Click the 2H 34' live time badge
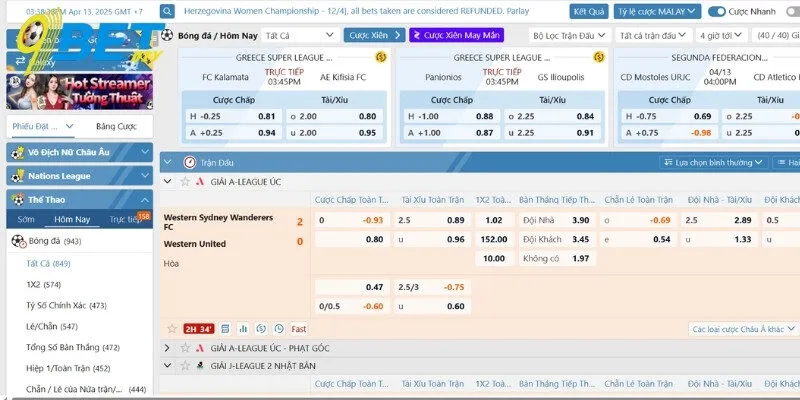800x400 pixels. tap(198, 329)
